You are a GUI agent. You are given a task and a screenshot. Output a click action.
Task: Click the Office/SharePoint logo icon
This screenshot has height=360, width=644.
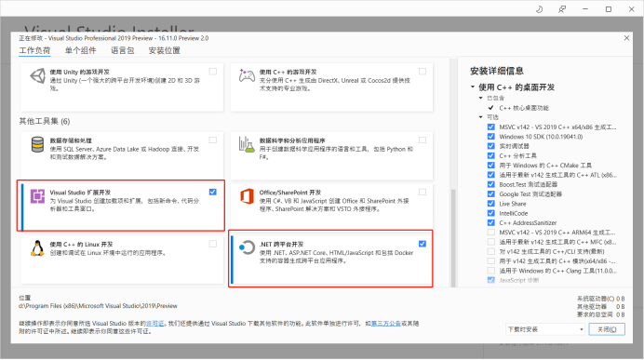click(x=247, y=196)
